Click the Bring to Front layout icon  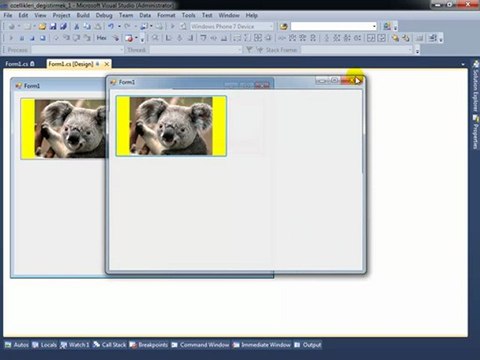coord(395,38)
